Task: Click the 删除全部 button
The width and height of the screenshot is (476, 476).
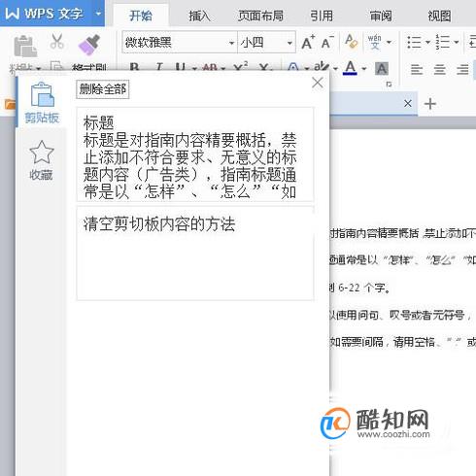Action: (x=103, y=89)
